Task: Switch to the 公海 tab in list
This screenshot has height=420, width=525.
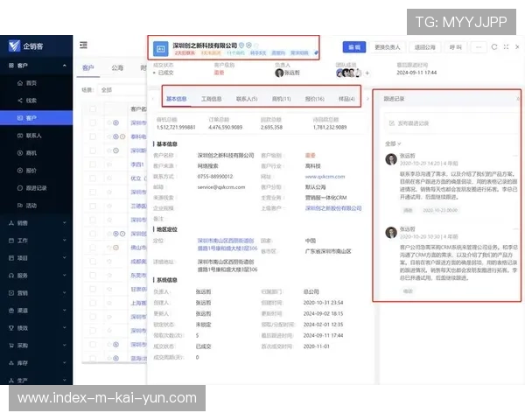Action: point(117,67)
